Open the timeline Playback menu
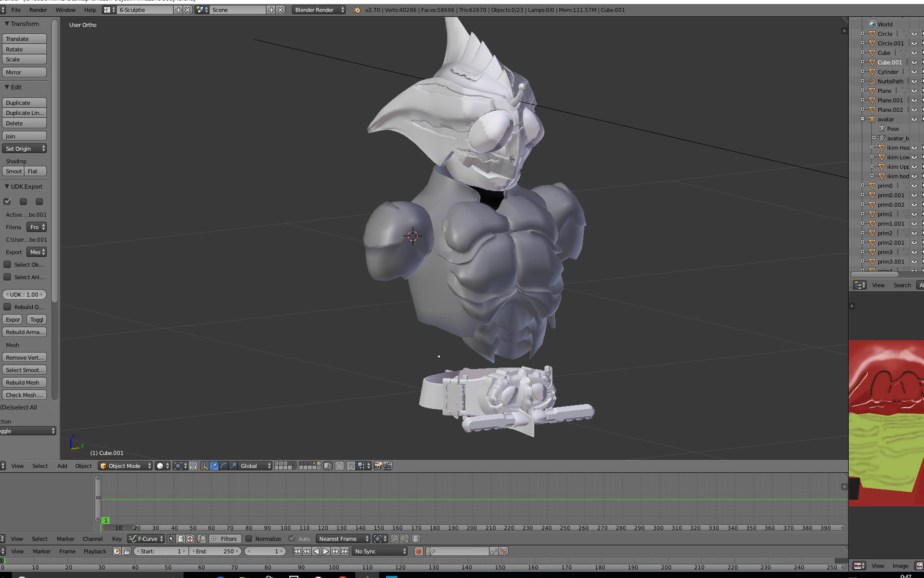Screen dimensions: 924x578 95,551
